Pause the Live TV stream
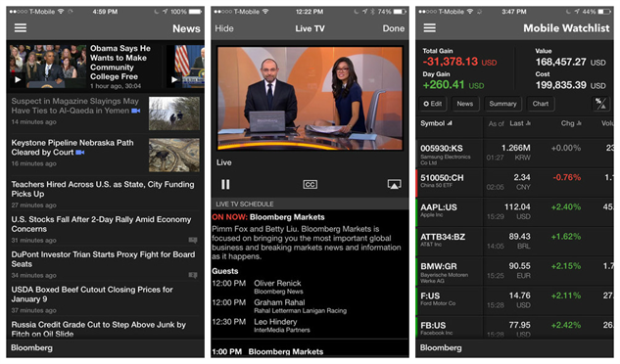 (x=225, y=184)
